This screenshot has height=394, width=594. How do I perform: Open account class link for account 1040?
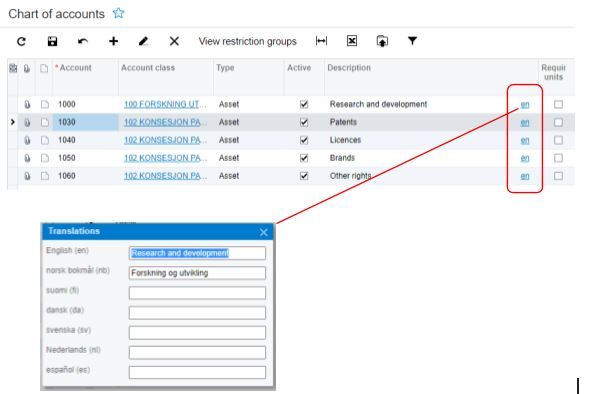[165, 140]
